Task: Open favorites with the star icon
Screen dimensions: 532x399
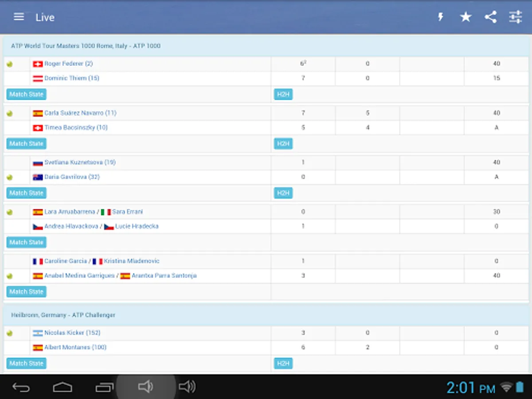Action: tap(465, 17)
